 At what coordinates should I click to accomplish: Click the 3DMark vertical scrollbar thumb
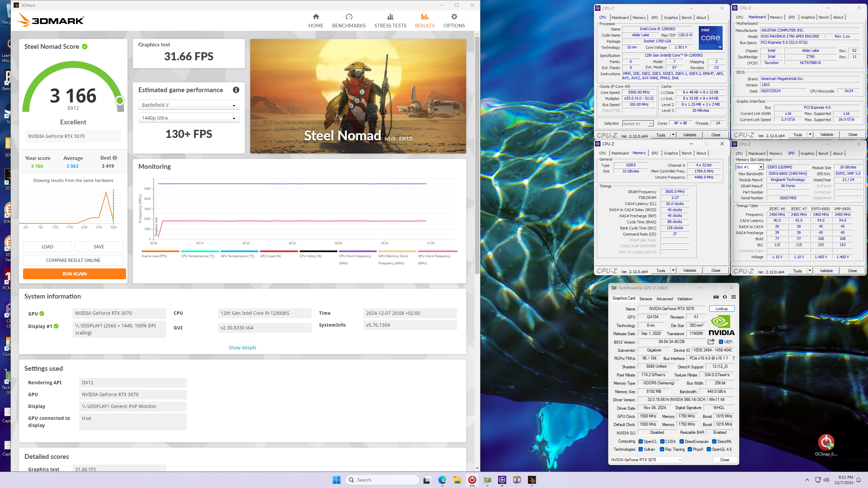477,155
